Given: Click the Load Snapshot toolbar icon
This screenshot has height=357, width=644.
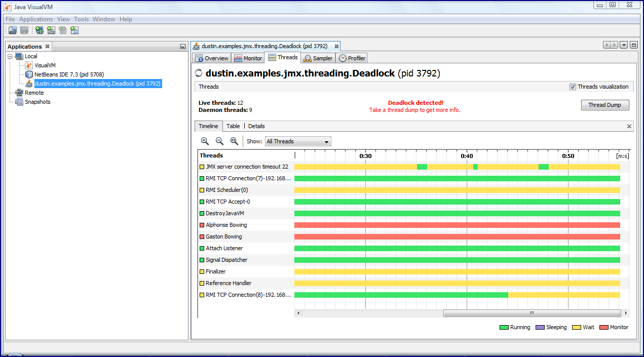Looking at the screenshot, I should (13, 30).
